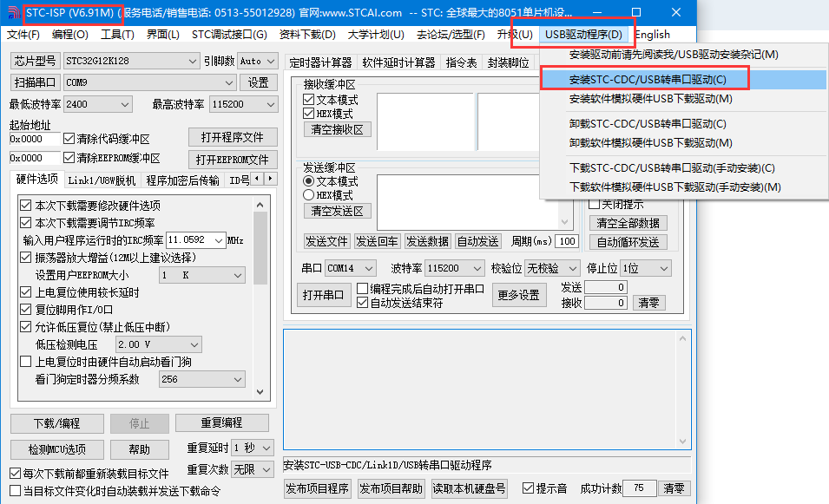Image resolution: width=829 pixels, height=504 pixels.
Task: Open the 资料下载(D) menu
Action: pos(307,35)
